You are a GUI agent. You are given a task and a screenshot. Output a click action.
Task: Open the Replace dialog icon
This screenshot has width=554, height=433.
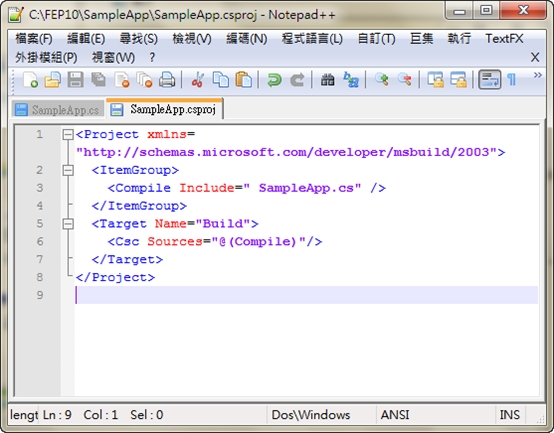(351, 79)
